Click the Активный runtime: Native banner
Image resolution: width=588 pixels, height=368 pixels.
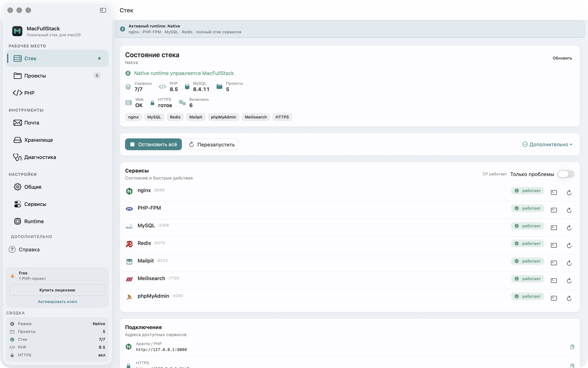[350, 29]
